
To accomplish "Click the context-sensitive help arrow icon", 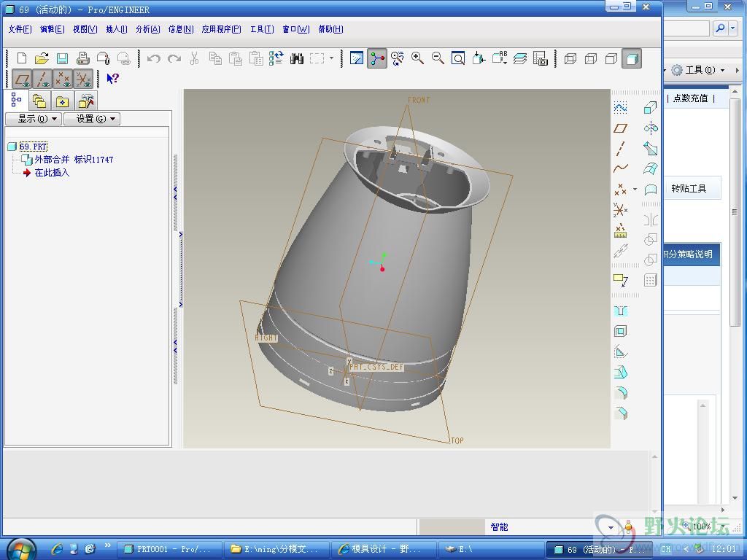I will [112, 79].
